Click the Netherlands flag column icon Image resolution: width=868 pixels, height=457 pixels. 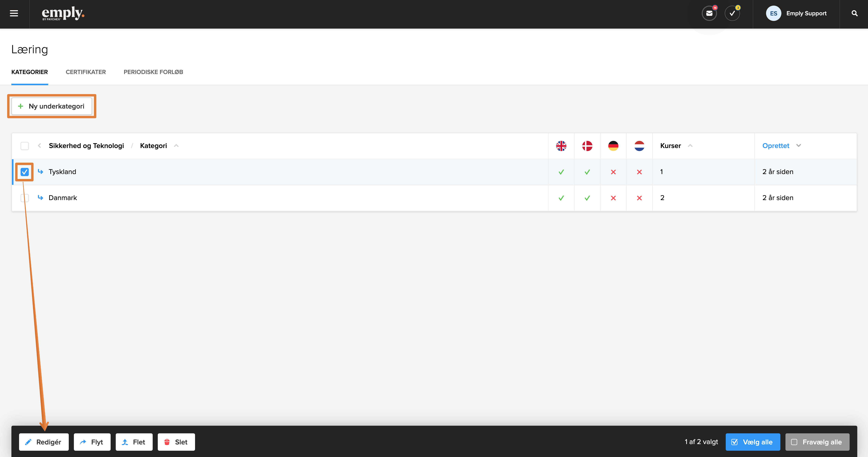click(639, 146)
